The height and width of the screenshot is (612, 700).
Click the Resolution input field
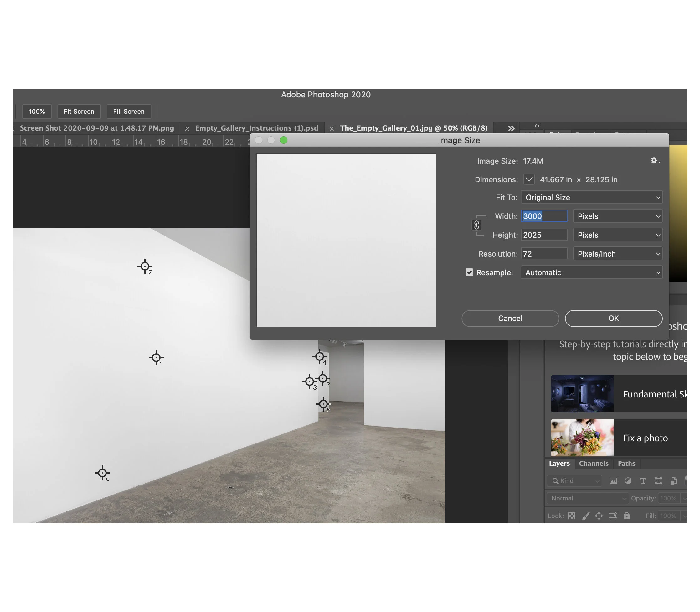point(544,254)
